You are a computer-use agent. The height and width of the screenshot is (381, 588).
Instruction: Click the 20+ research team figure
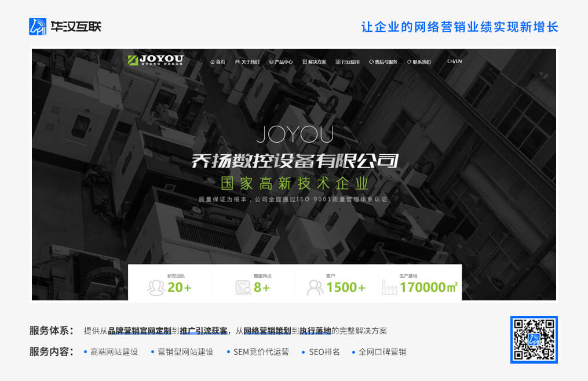click(x=179, y=288)
